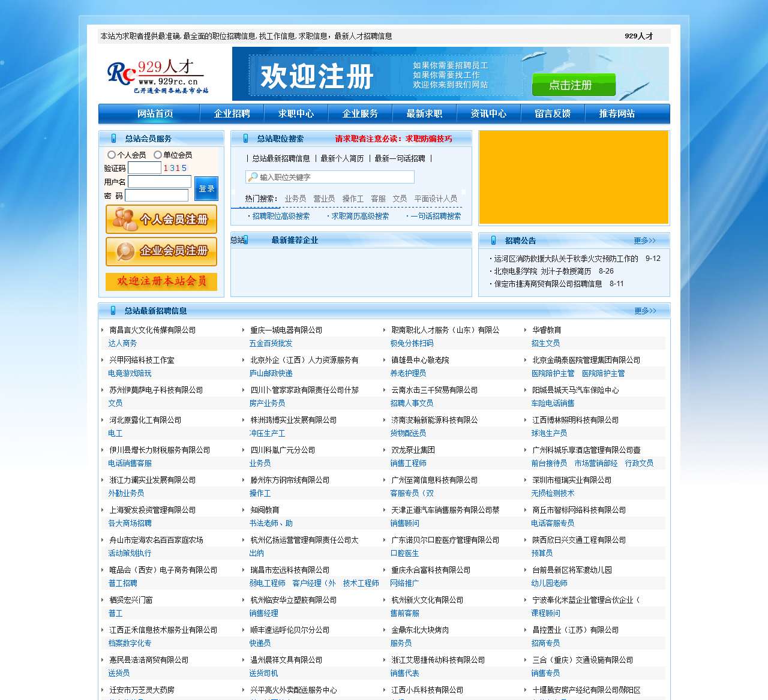
Task: Open the 达人商务 job posting
Action: 122,343
